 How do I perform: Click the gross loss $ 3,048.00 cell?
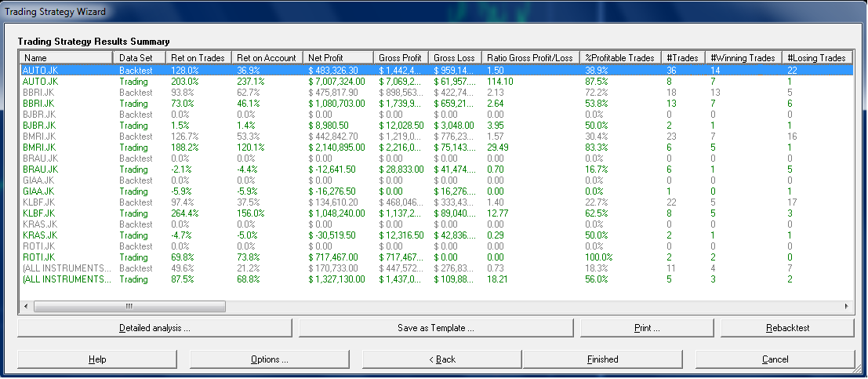pyautogui.click(x=453, y=126)
